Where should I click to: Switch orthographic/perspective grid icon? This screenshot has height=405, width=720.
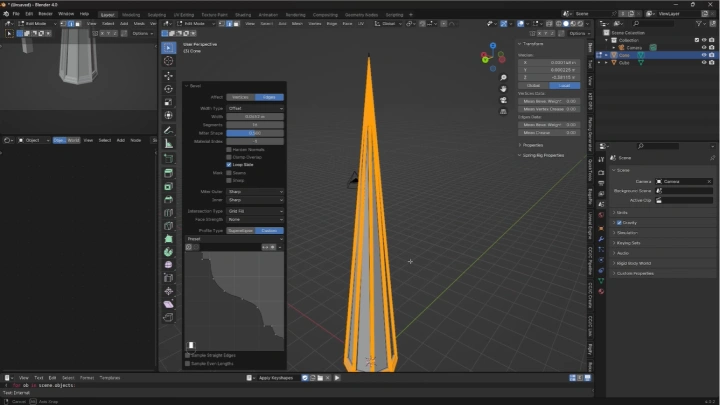pyautogui.click(x=503, y=111)
